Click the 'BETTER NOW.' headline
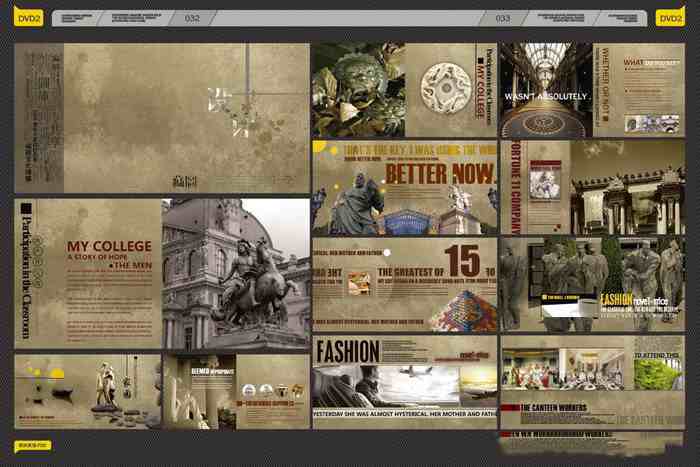Viewport: 700px width, 467px height. pyautogui.click(x=440, y=173)
